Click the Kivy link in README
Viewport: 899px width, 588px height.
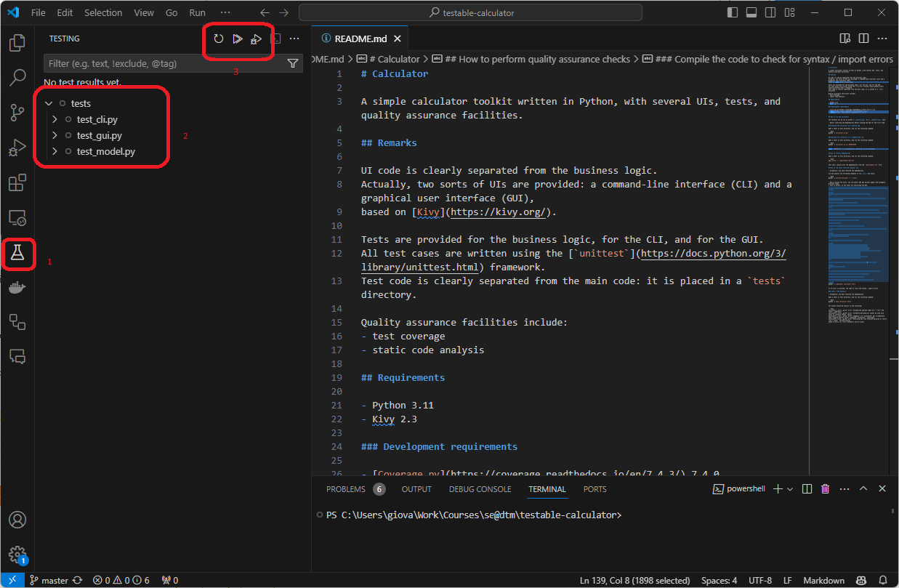point(429,212)
